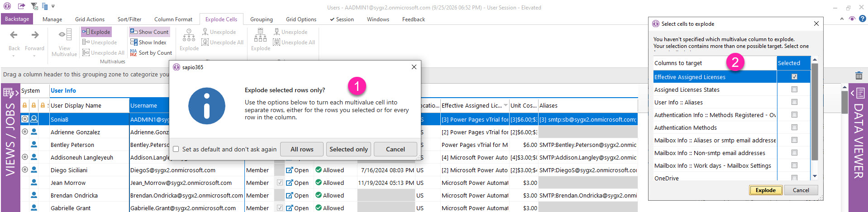This screenshot has height=212, width=868.
Task: Open the dropdown arrow under Forward
Action: [x=35, y=56]
